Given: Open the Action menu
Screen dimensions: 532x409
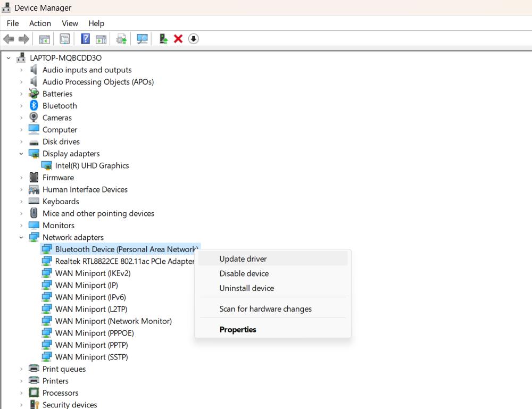Looking at the screenshot, I should pos(40,23).
